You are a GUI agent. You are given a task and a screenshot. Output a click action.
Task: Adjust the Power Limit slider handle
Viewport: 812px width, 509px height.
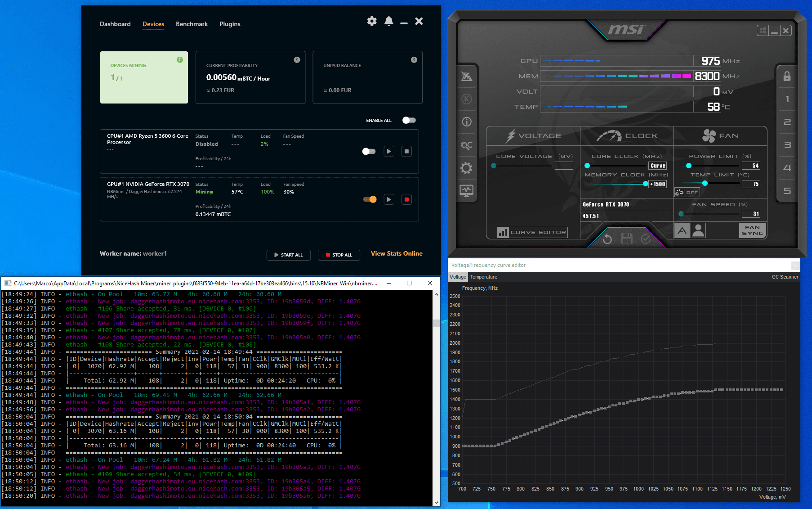point(689,166)
